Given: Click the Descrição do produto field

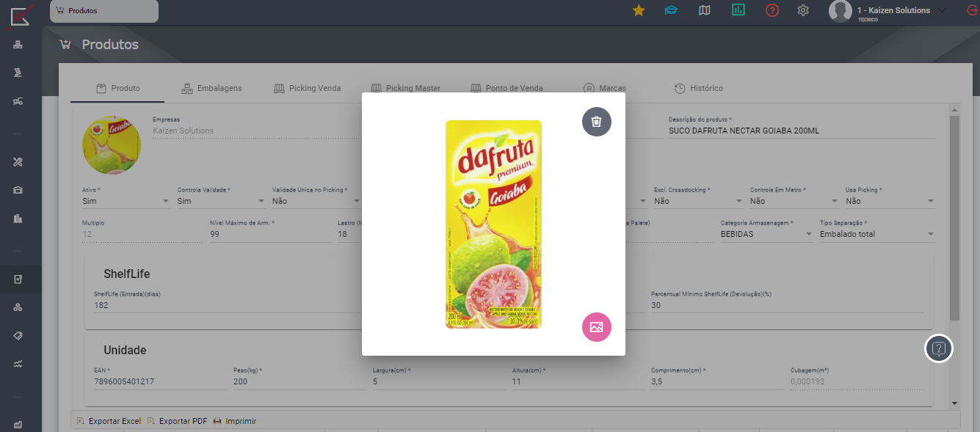Looking at the screenshot, I should [802, 131].
